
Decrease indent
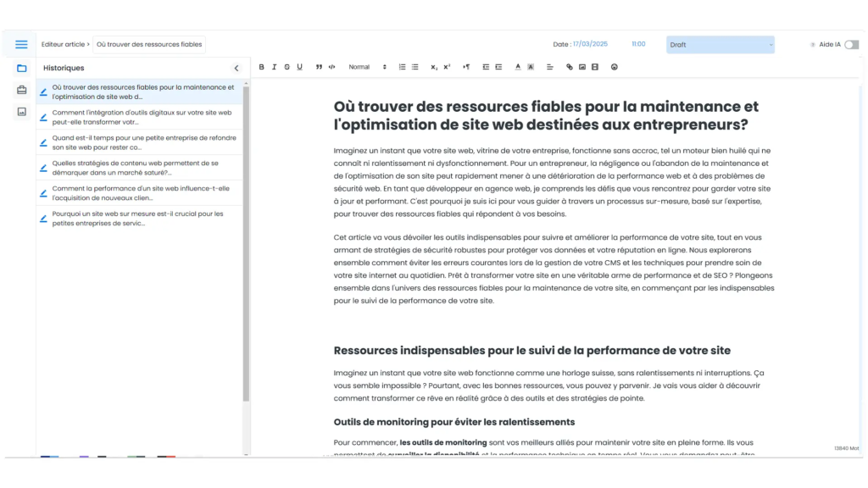click(486, 67)
